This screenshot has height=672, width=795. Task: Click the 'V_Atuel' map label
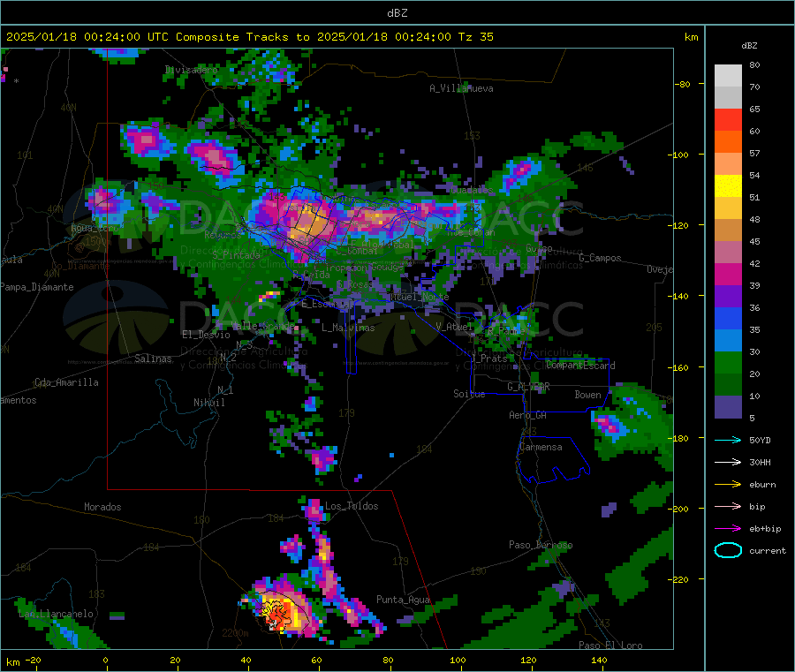pos(454,327)
